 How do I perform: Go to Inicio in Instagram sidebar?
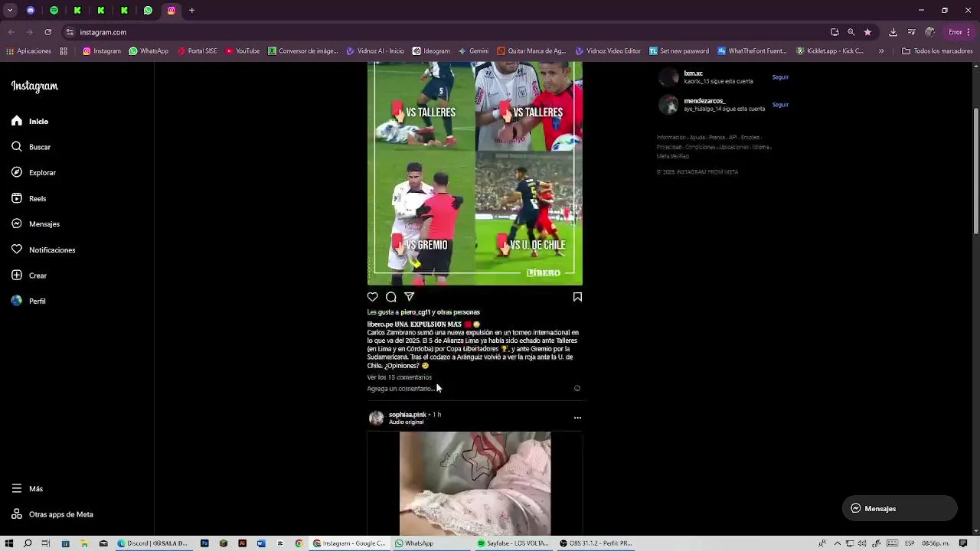click(30, 121)
